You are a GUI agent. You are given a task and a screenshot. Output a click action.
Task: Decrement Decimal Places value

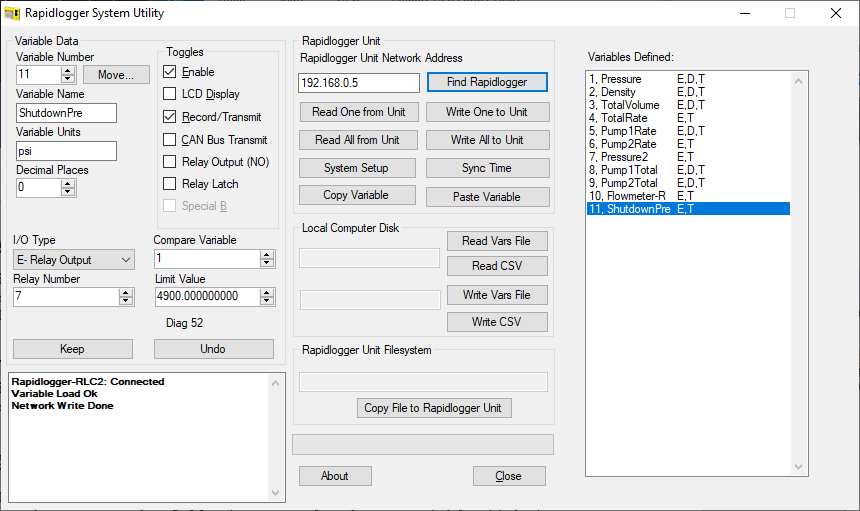68,192
